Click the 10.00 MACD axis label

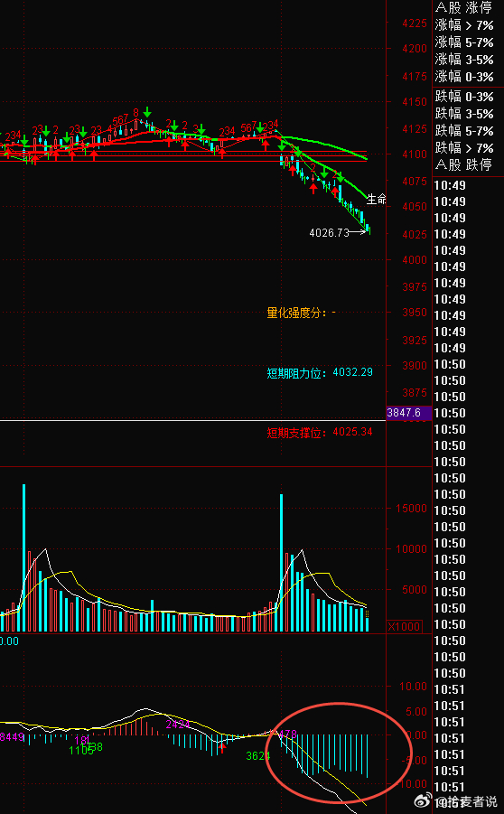(x=413, y=687)
